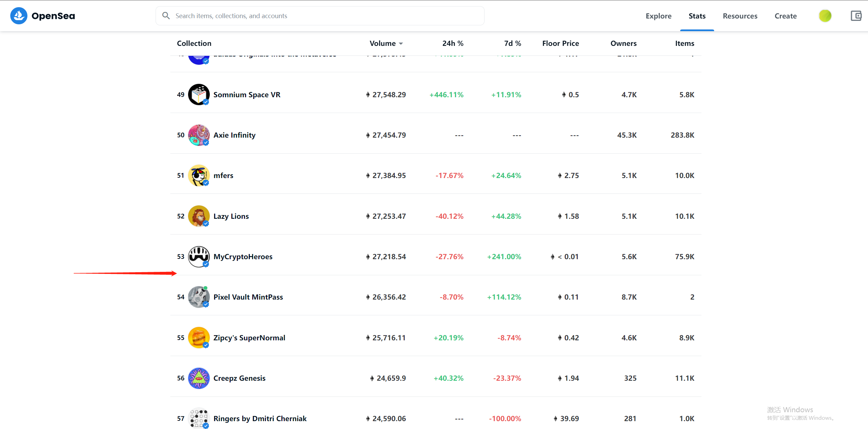Screen dimensions: 868x429
Task: Click the Collection column header
Action: [x=194, y=43]
